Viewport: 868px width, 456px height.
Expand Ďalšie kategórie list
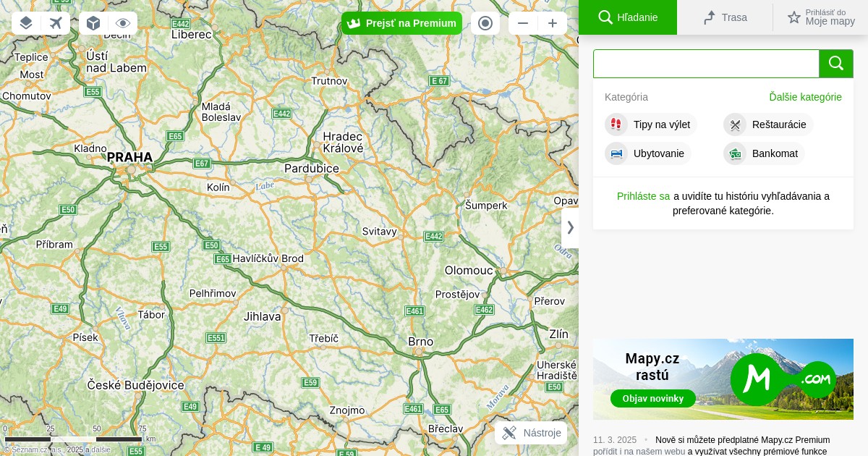tap(805, 97)
